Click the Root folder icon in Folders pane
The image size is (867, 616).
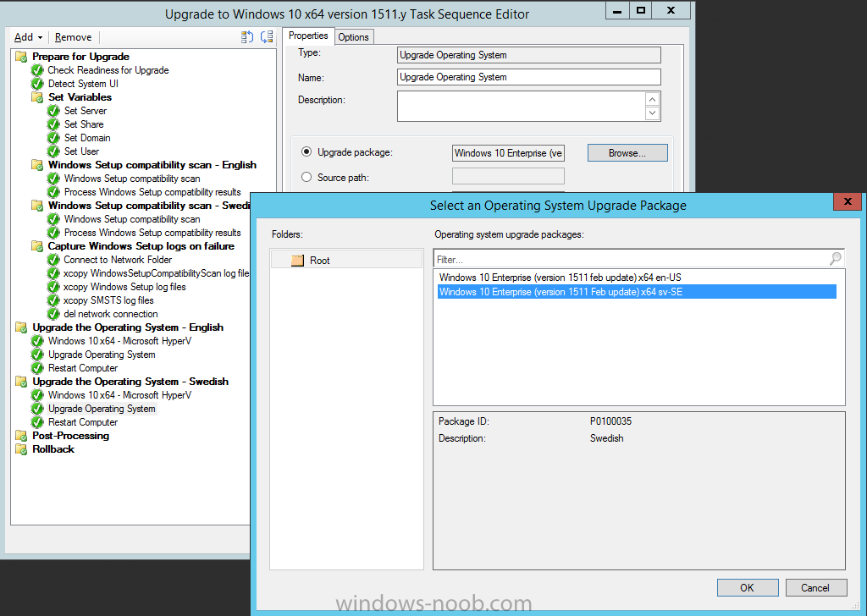click(x=297, y=261)
